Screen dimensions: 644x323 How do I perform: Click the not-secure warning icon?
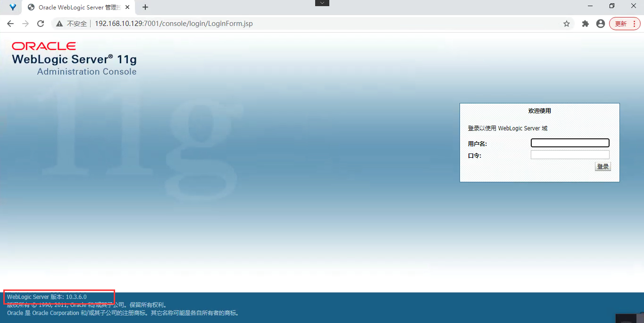point(59,24)
